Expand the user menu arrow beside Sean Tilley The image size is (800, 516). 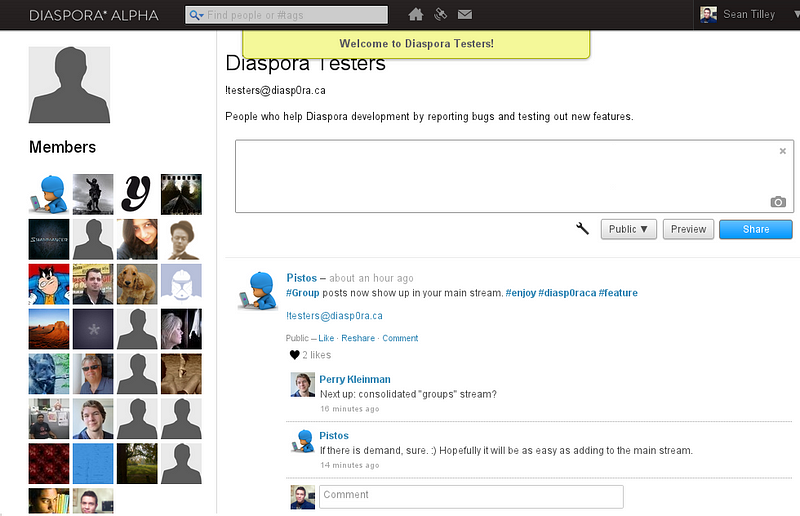[797, 15]
